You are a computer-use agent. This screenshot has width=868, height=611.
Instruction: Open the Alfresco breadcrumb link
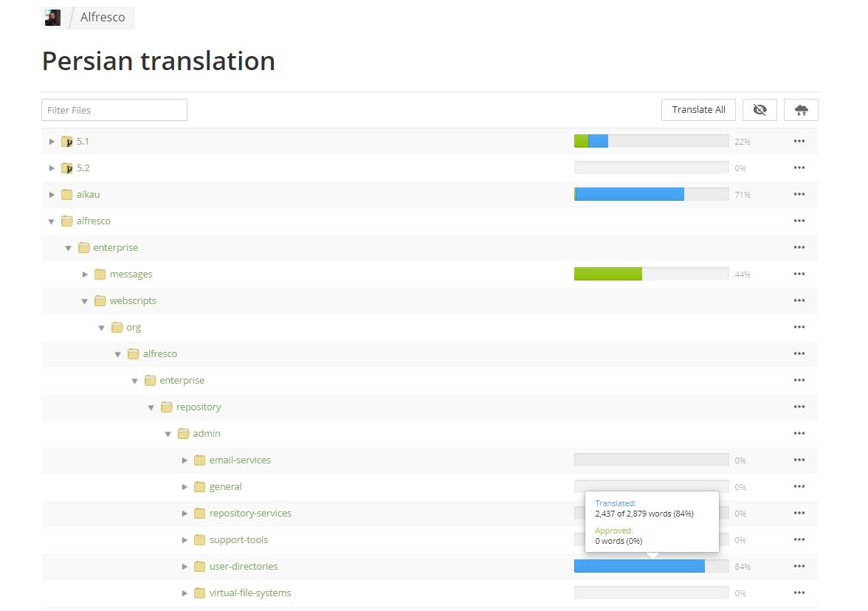tap(103, 18)
